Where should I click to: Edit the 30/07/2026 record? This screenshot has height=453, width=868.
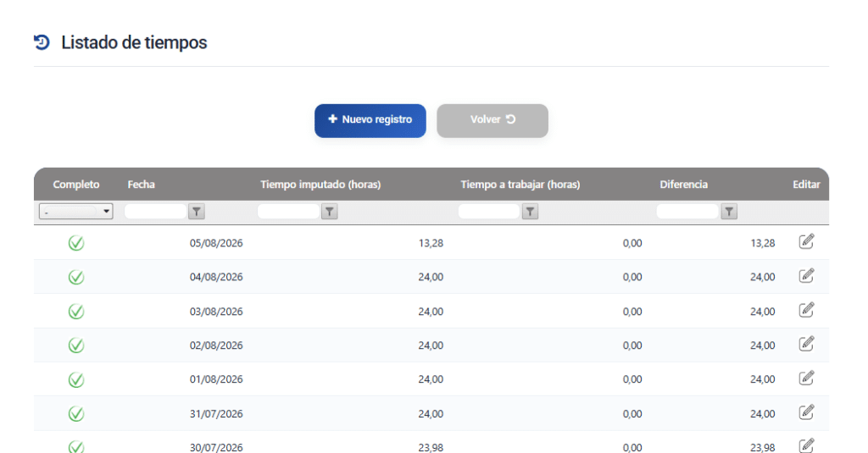pyautogui.click(x=807, y=445)
